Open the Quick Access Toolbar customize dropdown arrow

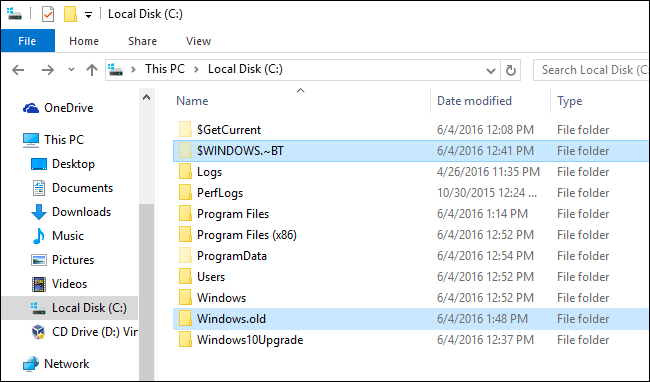88,15
